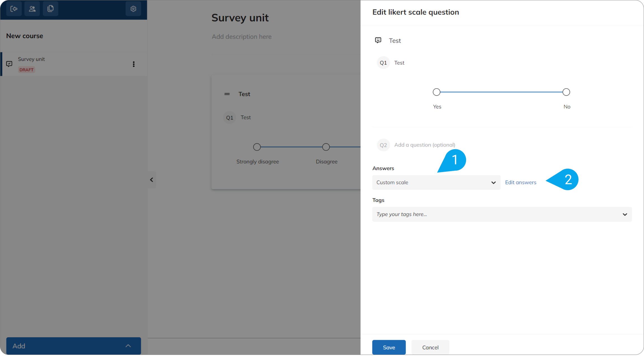Click the survey icon next to Test title
This screenshot has height=356, width=644.
378,40
